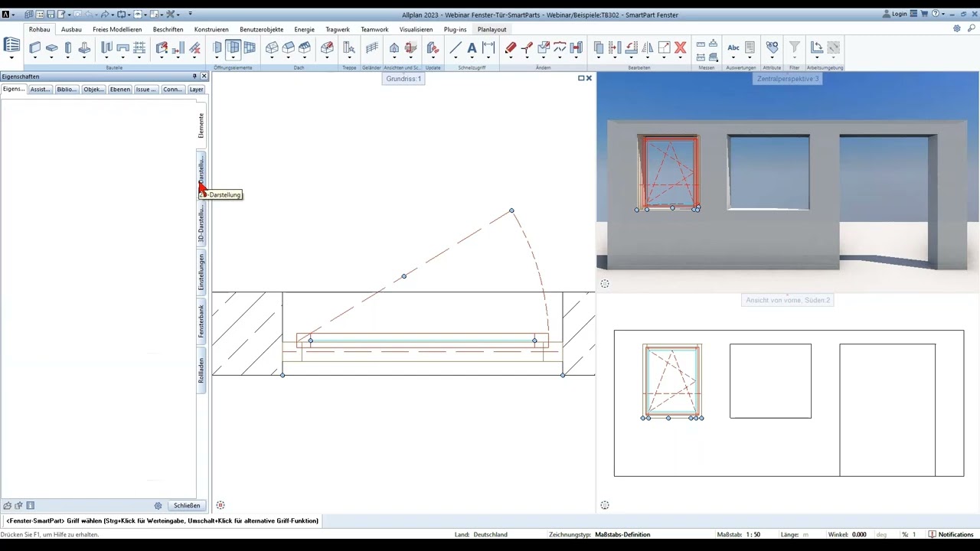This screenshot has width=980, height=551.
Task: Select the Column tool in Bauteile
Action: click(67, 47)
